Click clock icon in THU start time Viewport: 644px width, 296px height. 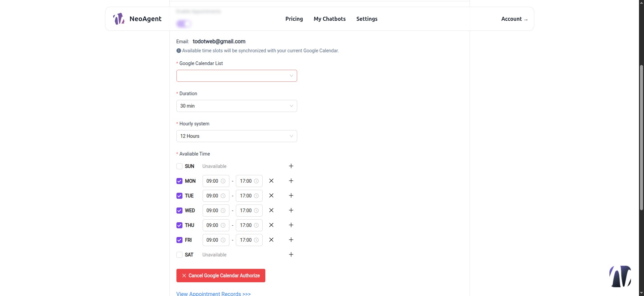(223, 225)
